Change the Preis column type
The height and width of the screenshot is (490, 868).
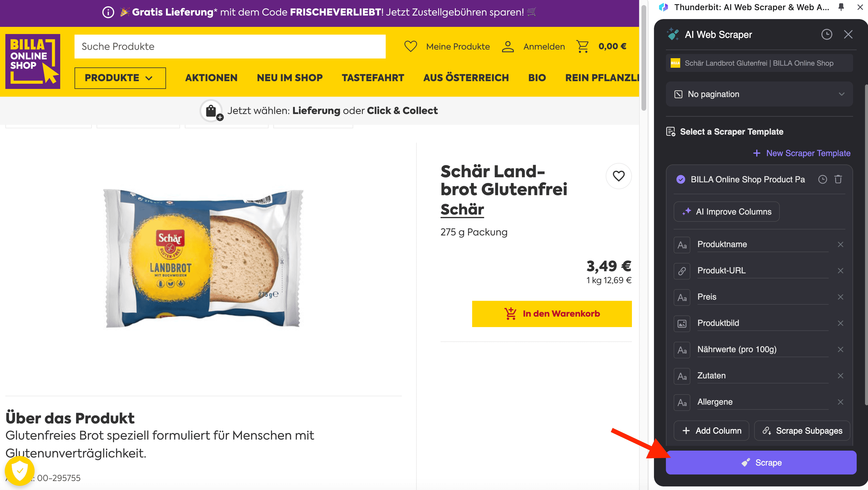point(682,297)
